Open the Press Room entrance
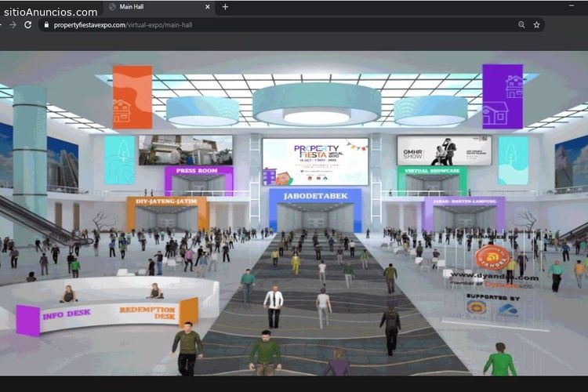 click(198, 182)
